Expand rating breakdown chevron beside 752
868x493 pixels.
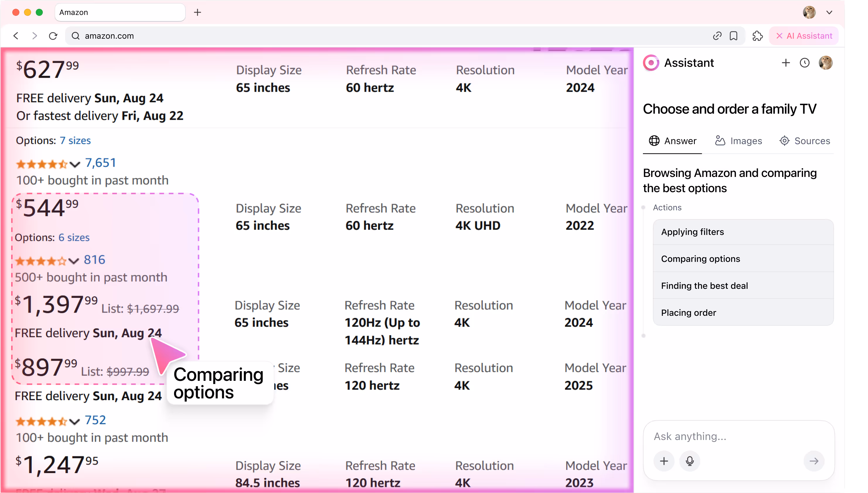tap(74, 422)
